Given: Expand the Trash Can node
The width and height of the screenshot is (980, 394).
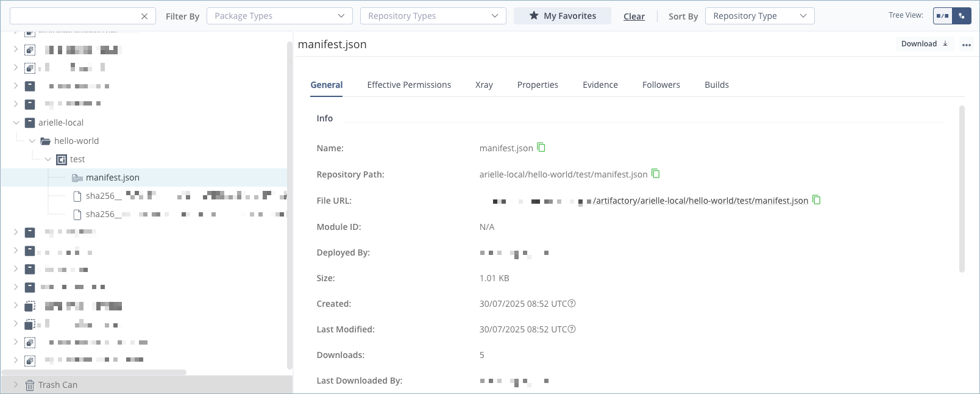Looking at the screenshot, I should pyautogui.click(x=16, y=385).
